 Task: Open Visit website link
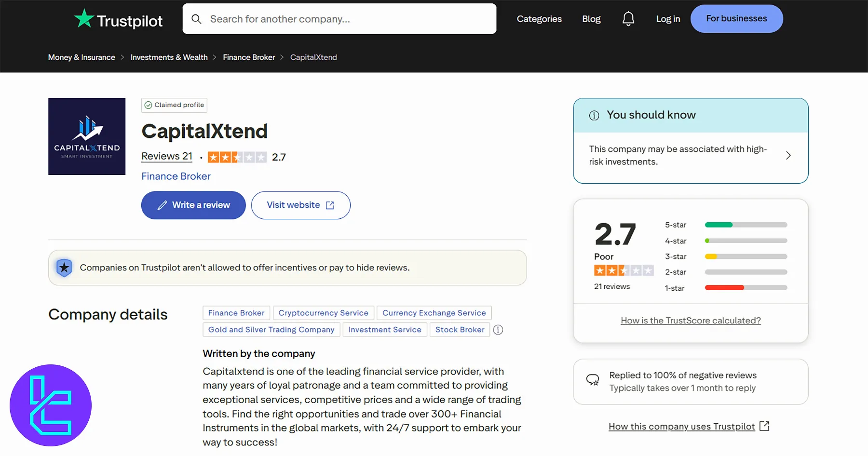click(x=300, y=205)
